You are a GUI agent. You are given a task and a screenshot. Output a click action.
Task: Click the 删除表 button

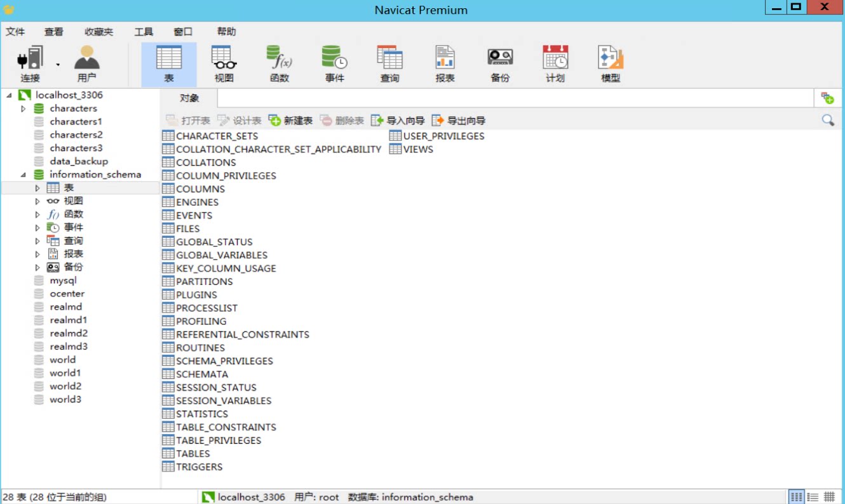tap(342, 121)
